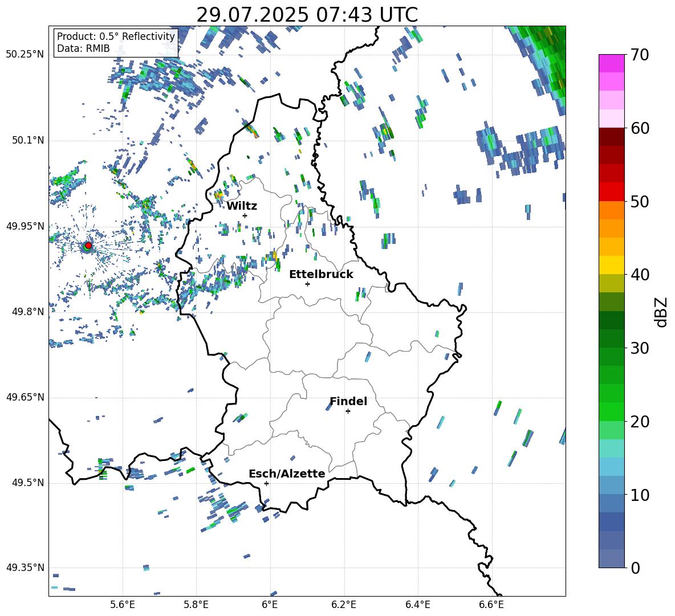Click the 49.65°N latitude label
The height and width of the screenshot is (616, 675).
pos(26,398)
